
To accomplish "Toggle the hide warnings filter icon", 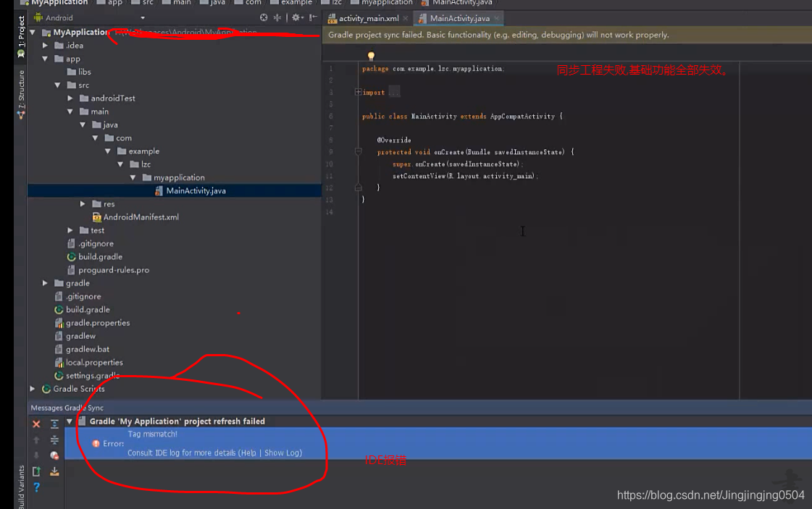I will click(x=54, y=455).
